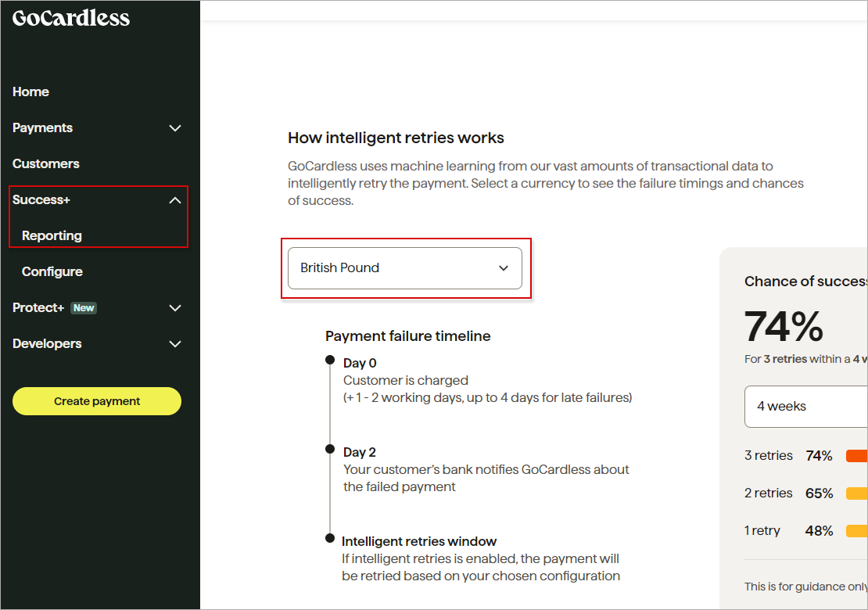The height and width of the screenshot is (610, 868).
Task: Click the Day 2 timeline marker
Action: [330, 449]
